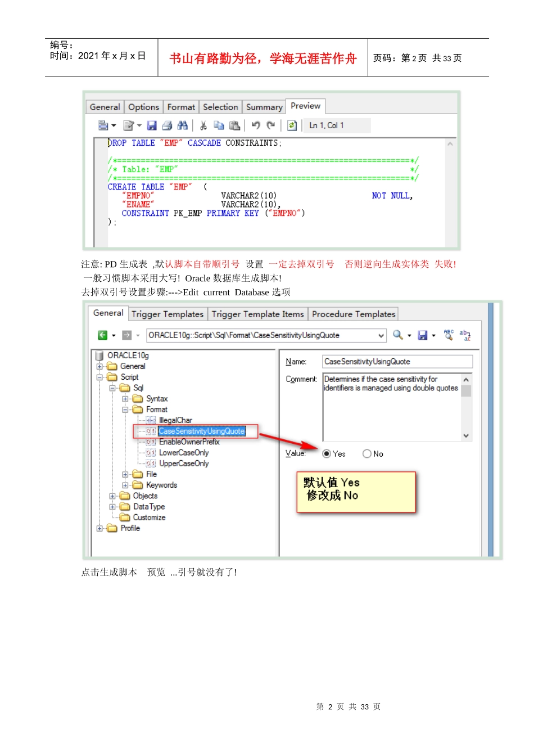Open the dropdown arrow beside edit-with icon
534x756 pixels.
click(x=139, y=125)
